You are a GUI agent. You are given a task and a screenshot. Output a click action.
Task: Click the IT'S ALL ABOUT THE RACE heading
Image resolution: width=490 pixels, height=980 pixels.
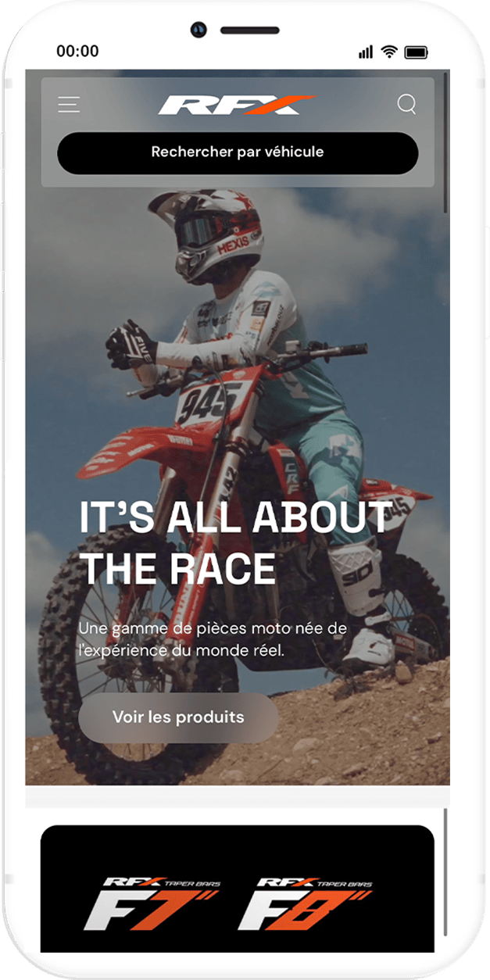tap(236, 542)
